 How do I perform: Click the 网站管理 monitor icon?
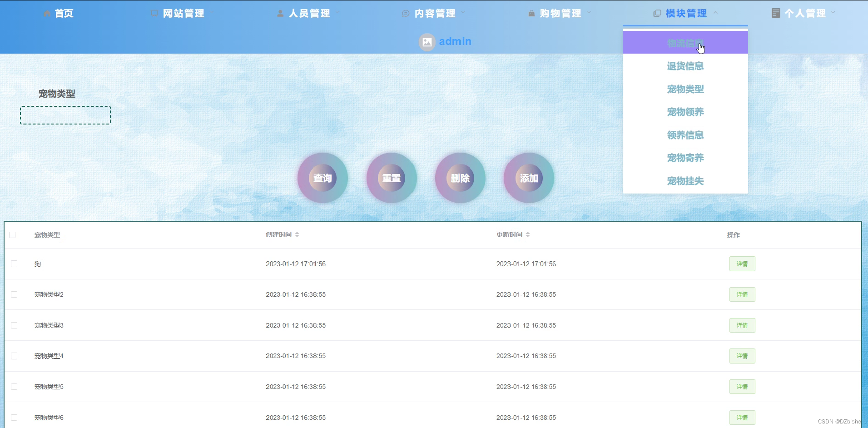pos(154,13)
